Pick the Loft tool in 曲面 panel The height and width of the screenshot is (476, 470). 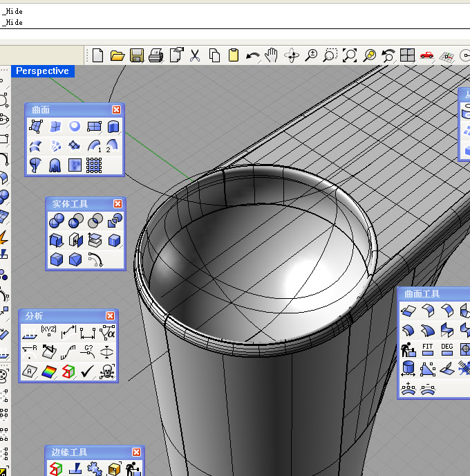[x=36, y=146]
